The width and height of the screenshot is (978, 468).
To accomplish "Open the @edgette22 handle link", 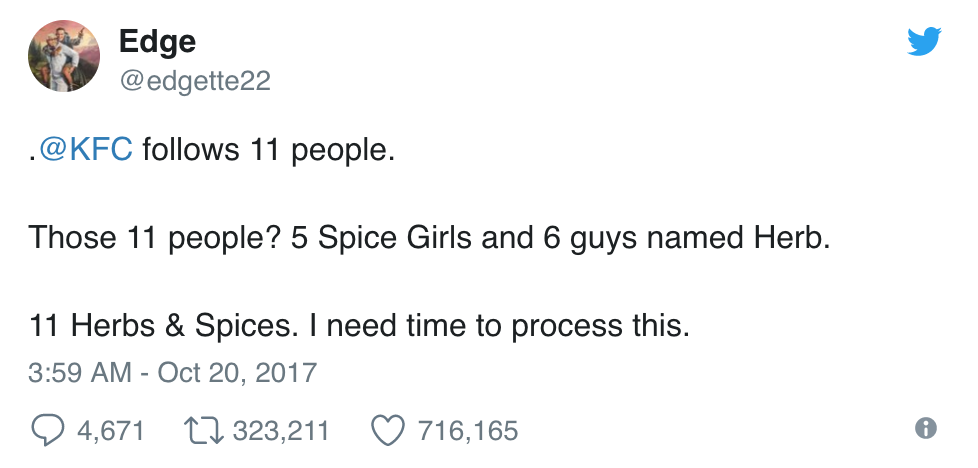I will point(194,80).
